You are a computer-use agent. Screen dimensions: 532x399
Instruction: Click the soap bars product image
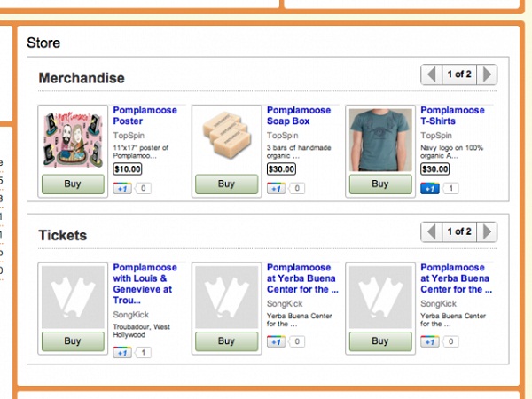[x=227, y=135]
